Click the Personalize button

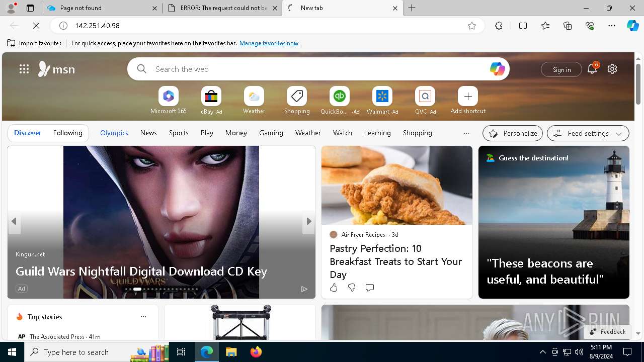513,133
